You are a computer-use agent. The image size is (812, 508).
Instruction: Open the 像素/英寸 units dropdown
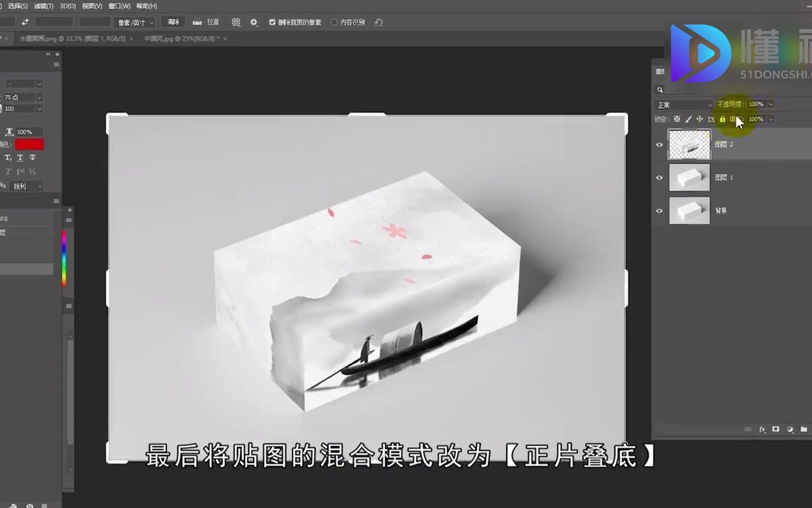[135, 23]
